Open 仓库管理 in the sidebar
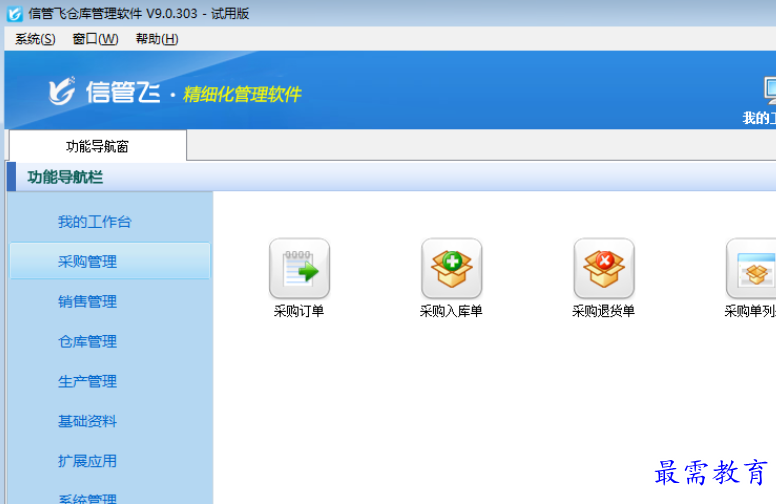The image size is (776, 504). pos(87,341)
